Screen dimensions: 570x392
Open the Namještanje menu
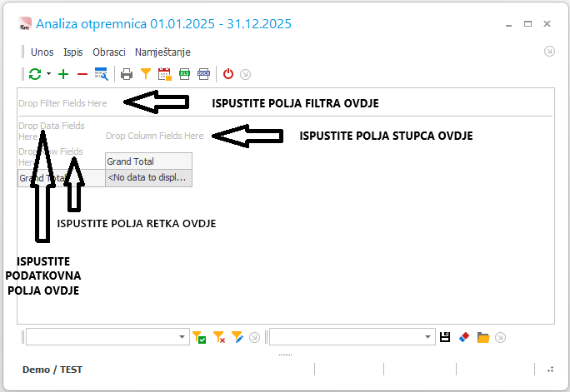(162, 52)
